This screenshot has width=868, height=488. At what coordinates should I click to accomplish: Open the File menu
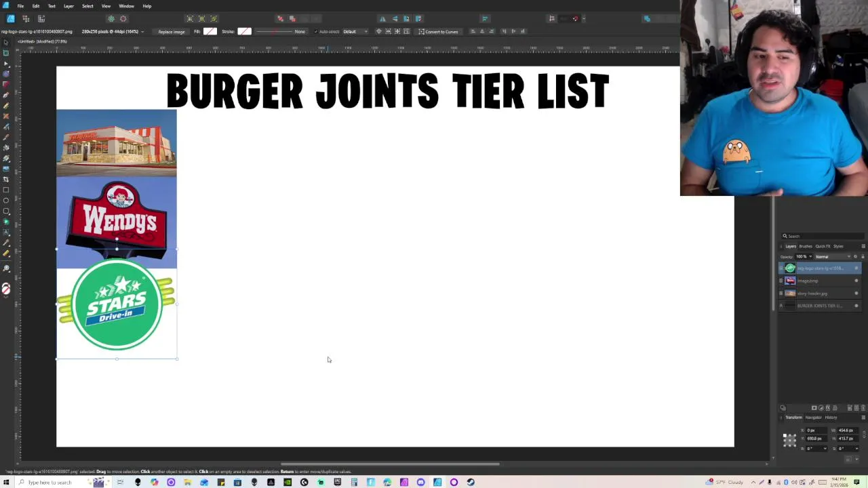click(20, 6)
